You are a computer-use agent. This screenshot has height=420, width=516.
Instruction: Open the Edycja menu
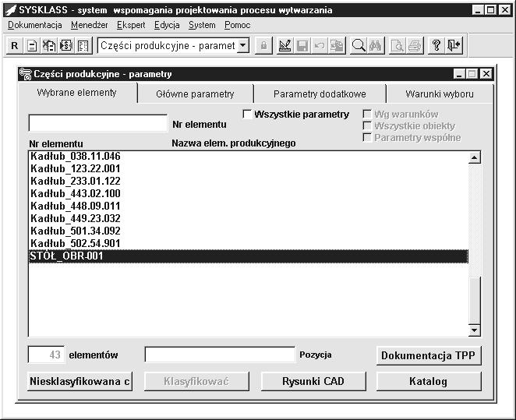pyautogui.click(x=167, y=25)
